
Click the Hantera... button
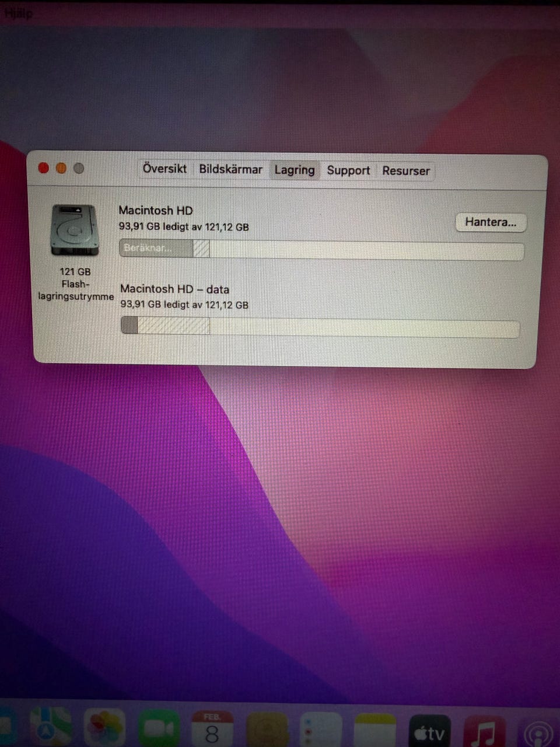click(x=491, y=222)
